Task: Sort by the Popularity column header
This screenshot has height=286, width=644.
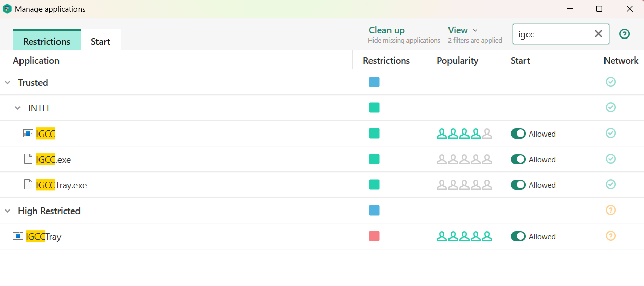Action: (x=457, y=61)
